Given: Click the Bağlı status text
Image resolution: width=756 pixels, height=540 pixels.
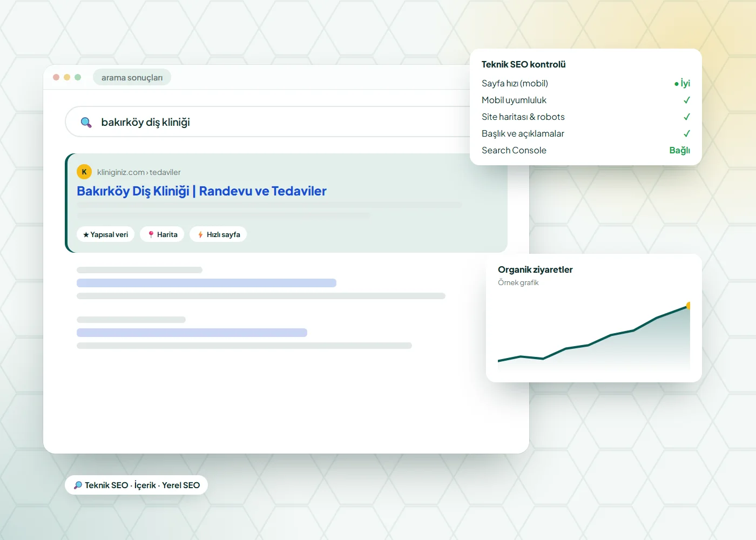Looking at the screenshot, I should click(x=680, y=150).
